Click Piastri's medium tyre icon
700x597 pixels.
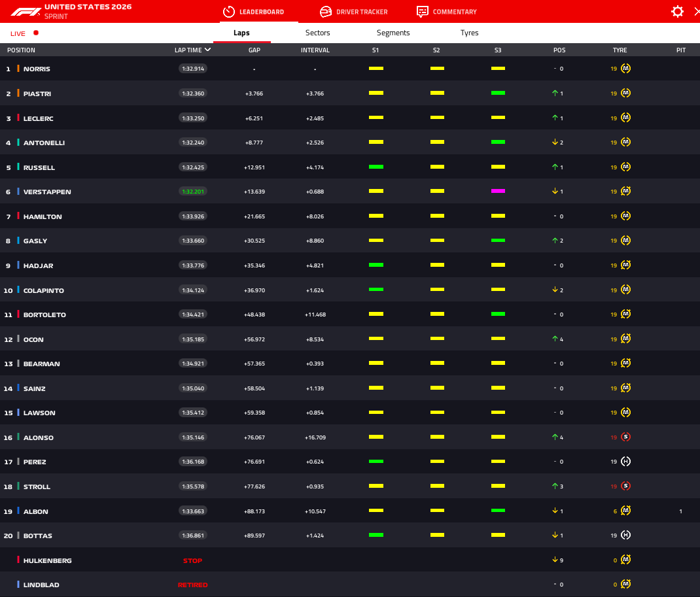point(625,94)
